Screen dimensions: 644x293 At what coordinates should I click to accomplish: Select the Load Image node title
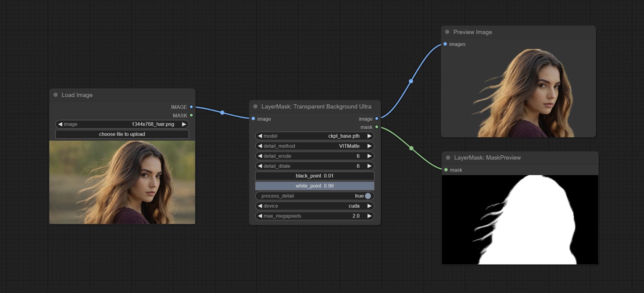click(77, 95)
